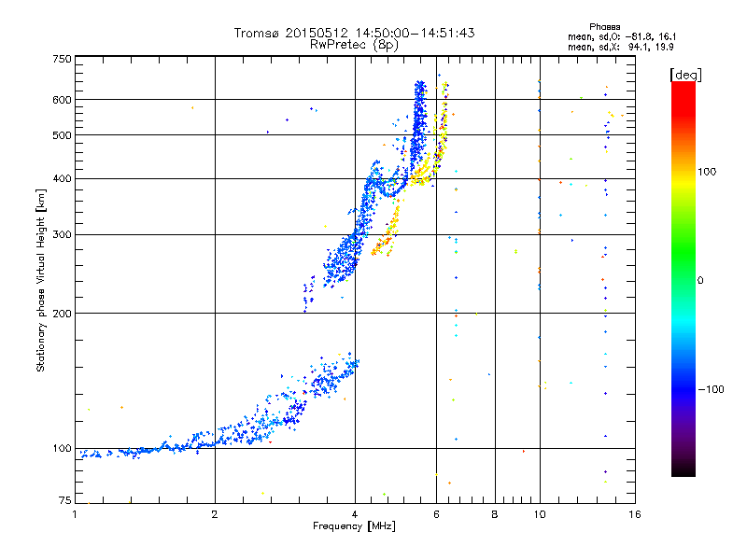Click the colorbar '0' tick label
Viewport: 747px width, 560px height.
[699, 280]
